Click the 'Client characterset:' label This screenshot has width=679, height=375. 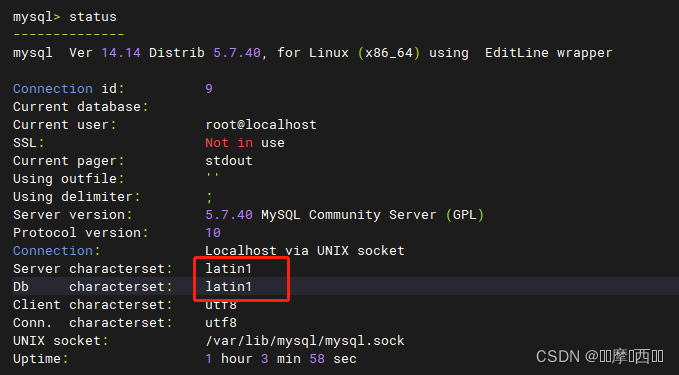coord(92,305)
